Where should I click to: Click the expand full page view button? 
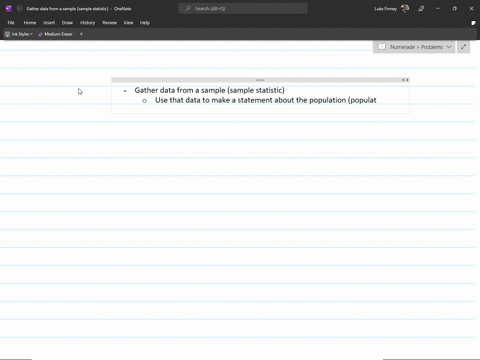(x=463, y=47)
